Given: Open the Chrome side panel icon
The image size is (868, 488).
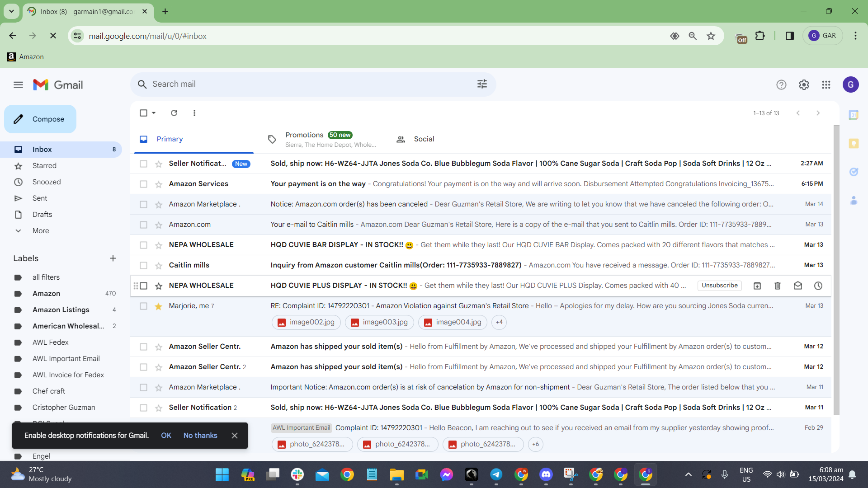Looking at the screenshot, I should coord(790,36).
